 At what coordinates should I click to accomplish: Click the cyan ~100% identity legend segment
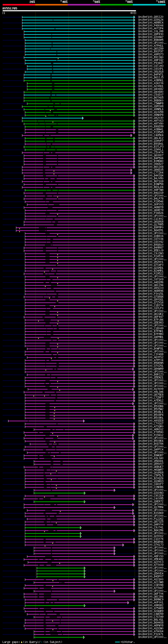point(149,5)
